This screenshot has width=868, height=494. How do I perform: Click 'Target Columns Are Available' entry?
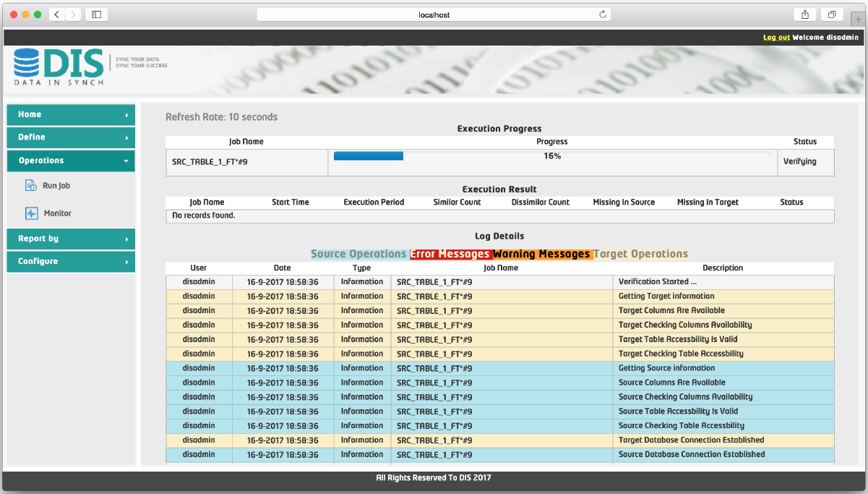coord(671,311)
